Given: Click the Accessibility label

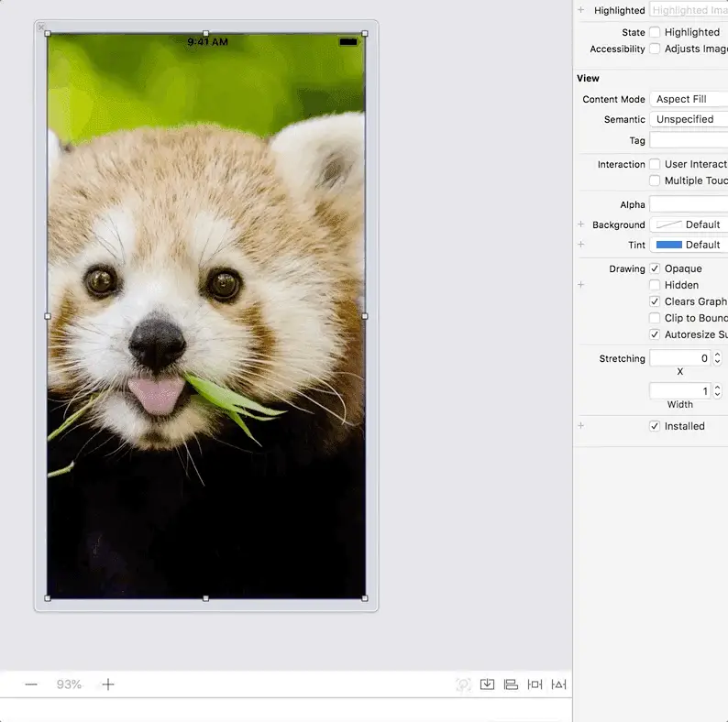Looking at the screenshot, I should (617, 49).
